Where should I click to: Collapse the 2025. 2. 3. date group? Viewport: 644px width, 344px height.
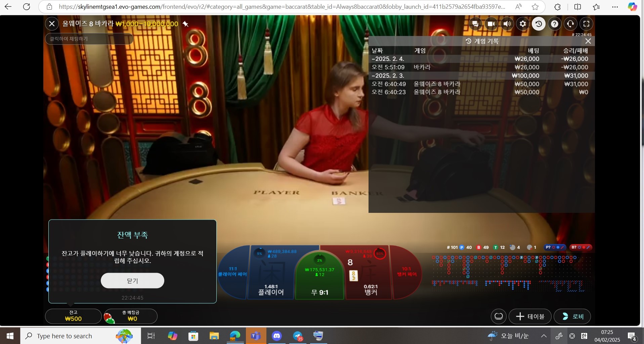point(388,76)
